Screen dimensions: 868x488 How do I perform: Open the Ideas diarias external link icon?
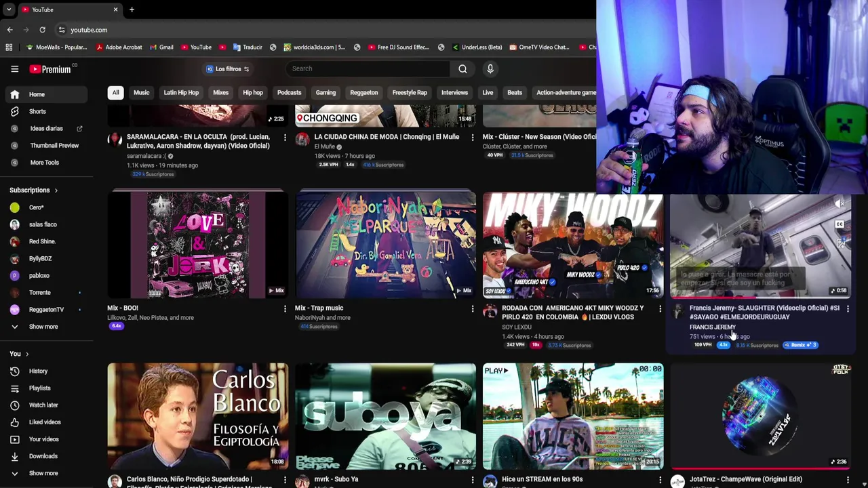coord(79,128)
